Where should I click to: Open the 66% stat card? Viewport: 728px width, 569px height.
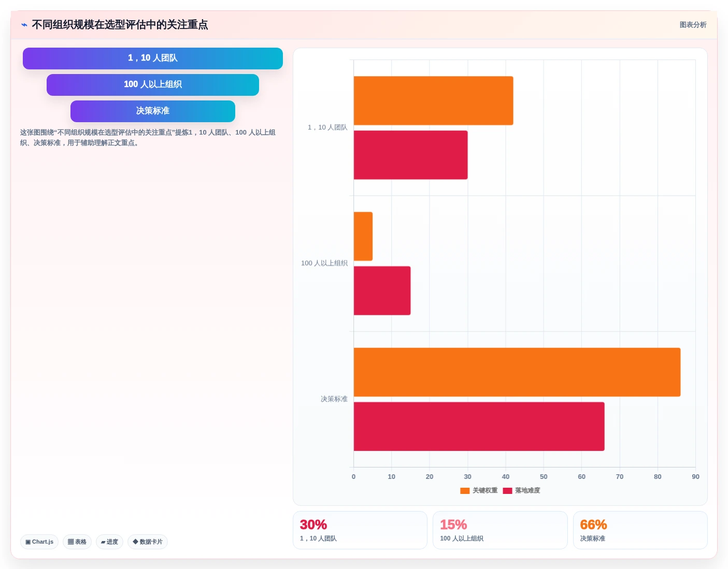(640, 530)
